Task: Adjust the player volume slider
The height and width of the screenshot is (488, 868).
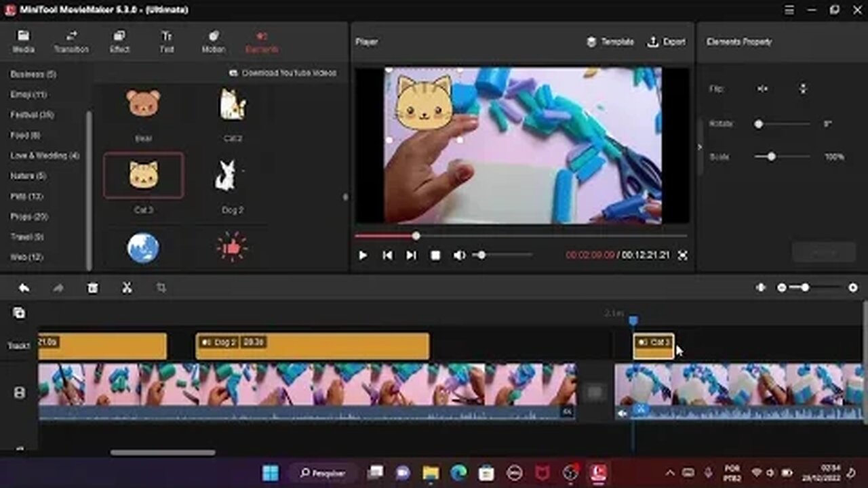Action: tap(503, 255)
